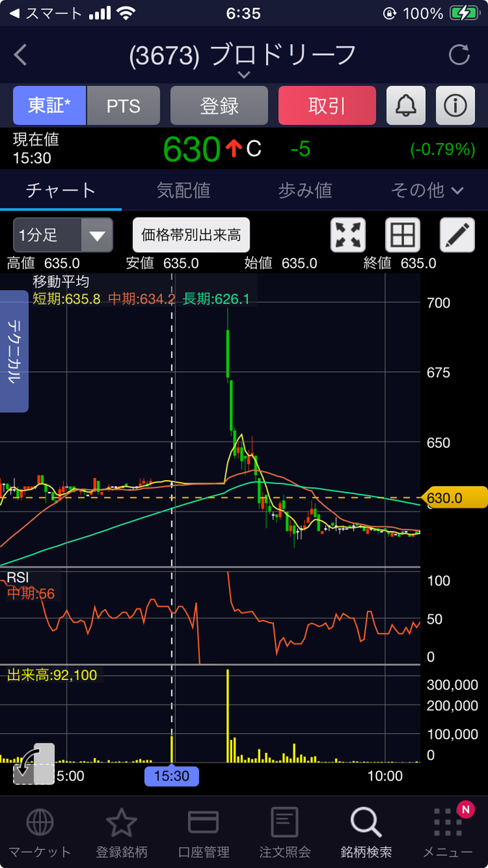The height and width of the screenshot is (868, 488).
Task: Tap the 10:00 time axis label
Action: (x=385, y=776)
